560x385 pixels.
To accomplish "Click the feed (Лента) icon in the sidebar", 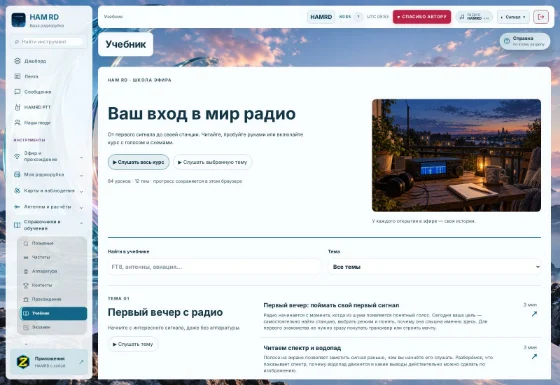I will (17, 76).
